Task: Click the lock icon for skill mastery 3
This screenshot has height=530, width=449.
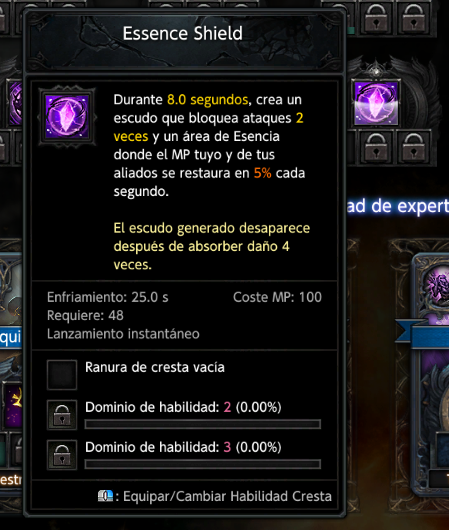Action: coord(62,455)
